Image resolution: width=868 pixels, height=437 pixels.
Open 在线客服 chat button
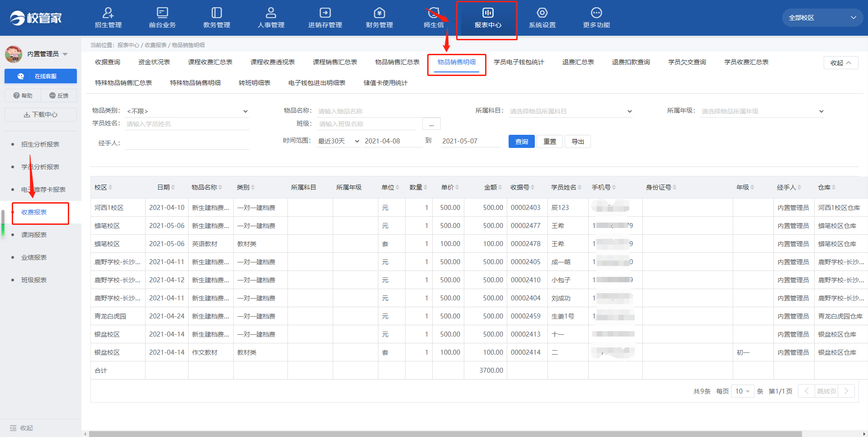(x=41, y=76)
